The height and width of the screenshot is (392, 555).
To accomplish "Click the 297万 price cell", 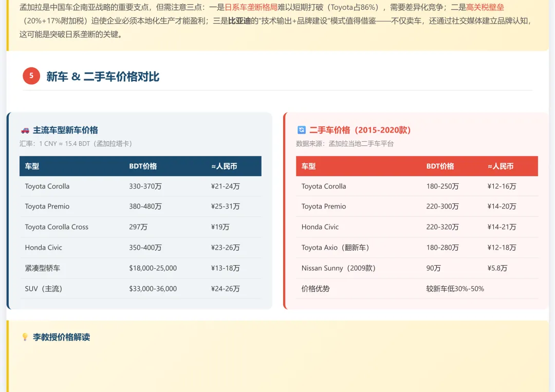I will pyautogui.click(x=138, y=227).
